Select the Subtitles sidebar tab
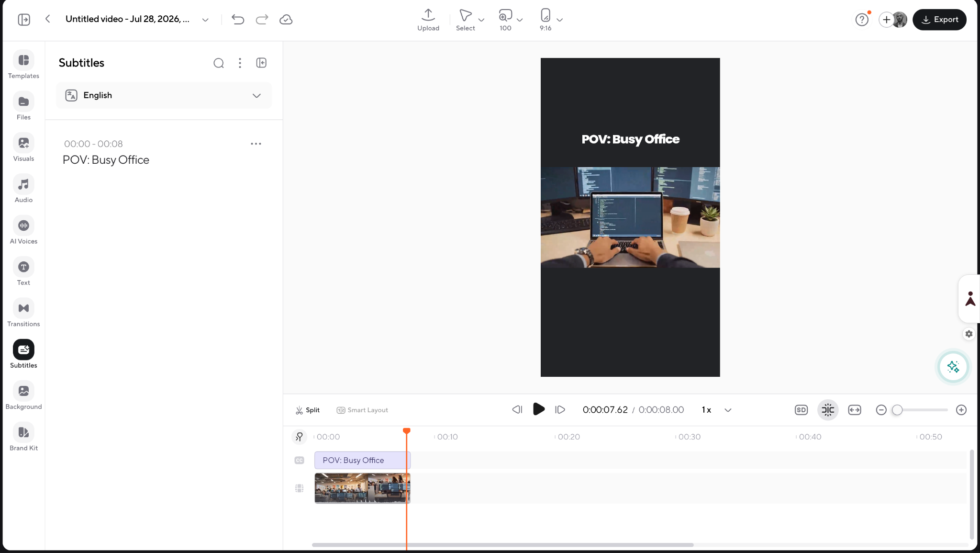Viewport: 980px width, 553px height. [x=23, y=354]
